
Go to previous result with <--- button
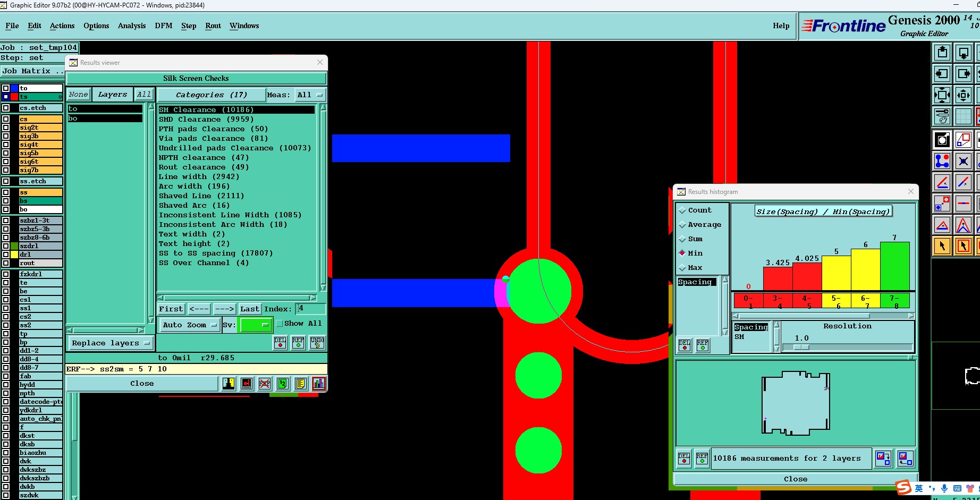(x=199, y=309)
